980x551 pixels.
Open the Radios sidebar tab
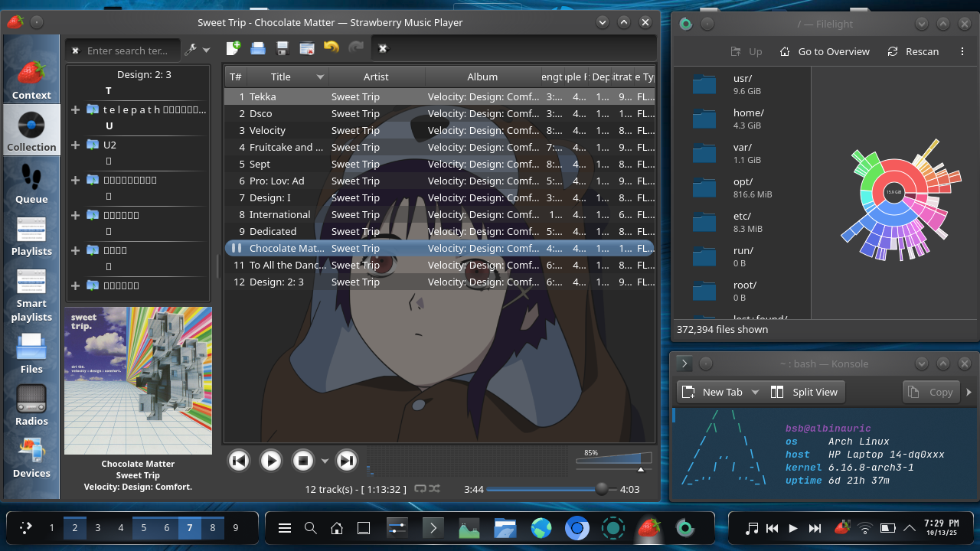[31, 405]
